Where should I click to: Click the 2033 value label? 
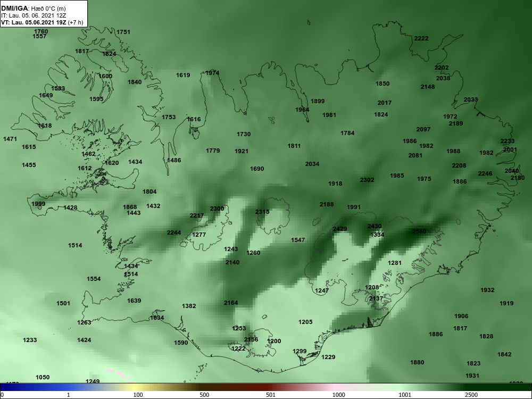[x=471, y=100]
